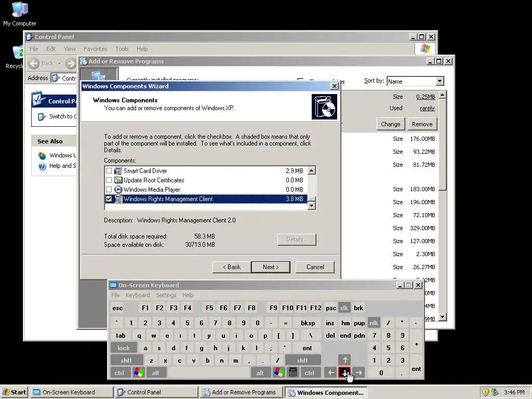Viewport: 532px width, 399px height.
Task: Click the Windows Rights Management Client icon
Action: (118, 199)
